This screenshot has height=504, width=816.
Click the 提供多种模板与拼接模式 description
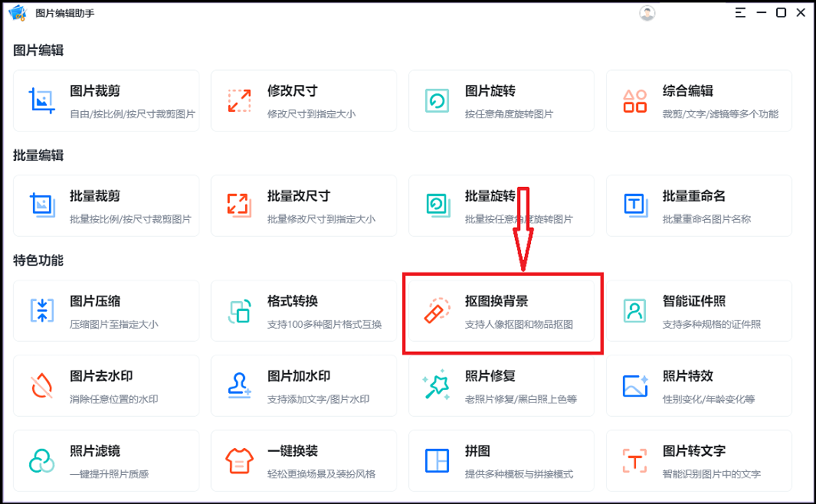519,474
